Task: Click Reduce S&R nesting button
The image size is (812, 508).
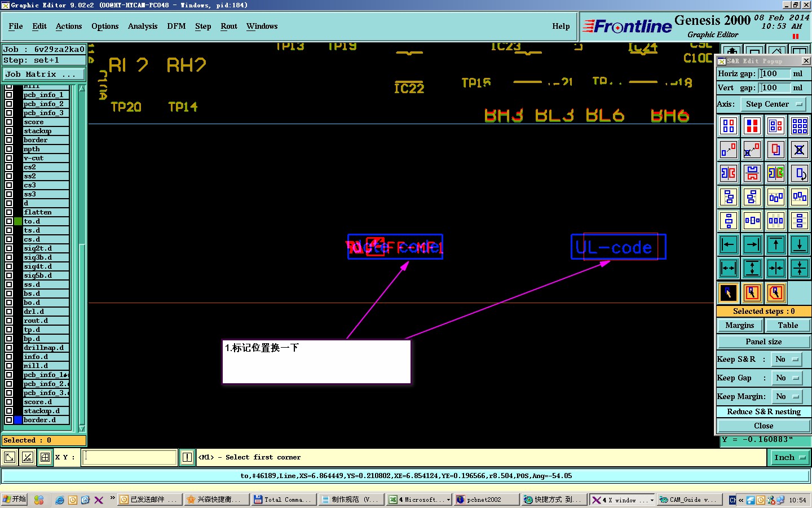Action: (x=764, y=411)
